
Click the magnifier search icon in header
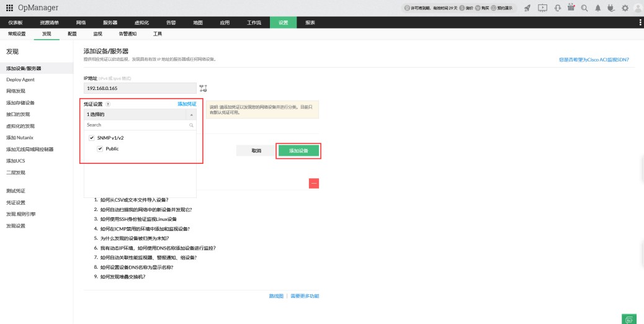(x=584, y=8)
